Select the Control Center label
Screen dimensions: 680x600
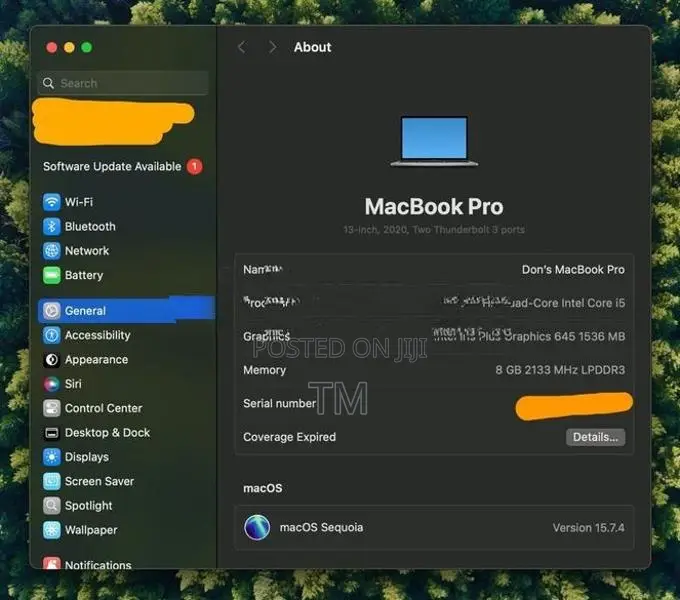click(103, 408)
